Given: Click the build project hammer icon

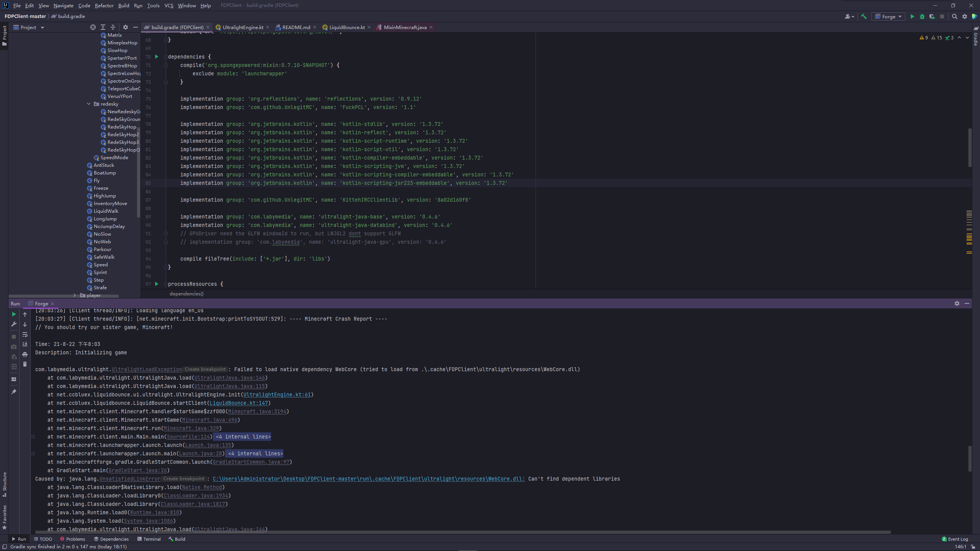Looking at the screenshot, I should [x=864, y=16].
